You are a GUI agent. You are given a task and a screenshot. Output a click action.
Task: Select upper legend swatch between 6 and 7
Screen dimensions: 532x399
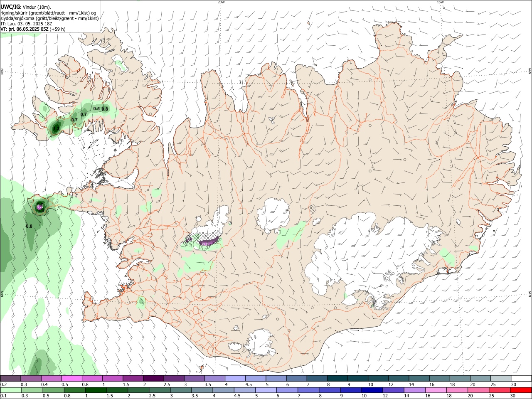pyautogui.click(x=296, y=379)
